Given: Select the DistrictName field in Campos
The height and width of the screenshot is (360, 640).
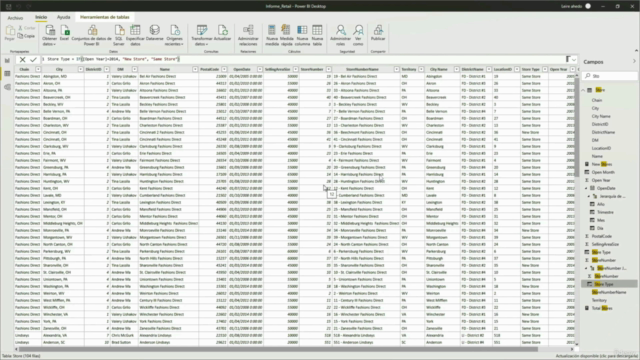Looking at the screenshot, I should pyautogui.click(x=603, y=132).
